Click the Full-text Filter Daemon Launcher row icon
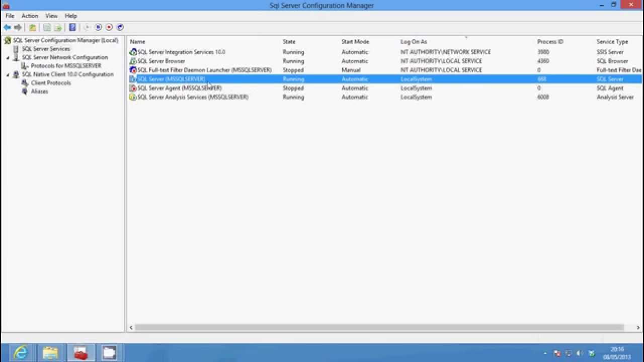Image resolution: width=644 pixels, height=362 pixels. point(133,70)
